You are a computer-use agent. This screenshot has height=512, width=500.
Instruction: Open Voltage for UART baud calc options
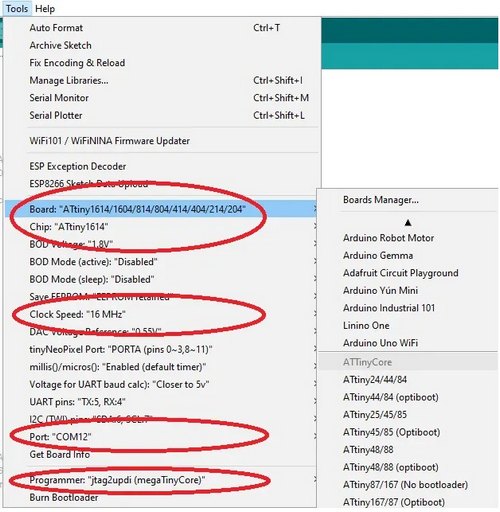(x=162, y=384)
